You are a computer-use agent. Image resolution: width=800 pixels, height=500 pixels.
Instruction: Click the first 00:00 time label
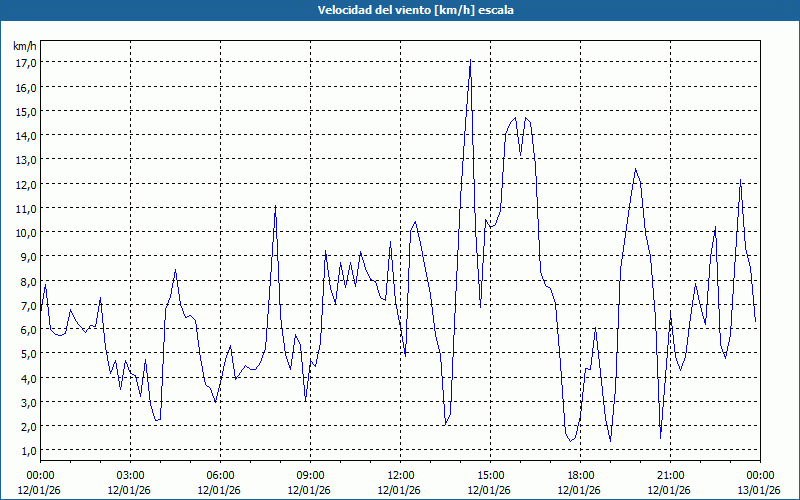tap(40, 475)
